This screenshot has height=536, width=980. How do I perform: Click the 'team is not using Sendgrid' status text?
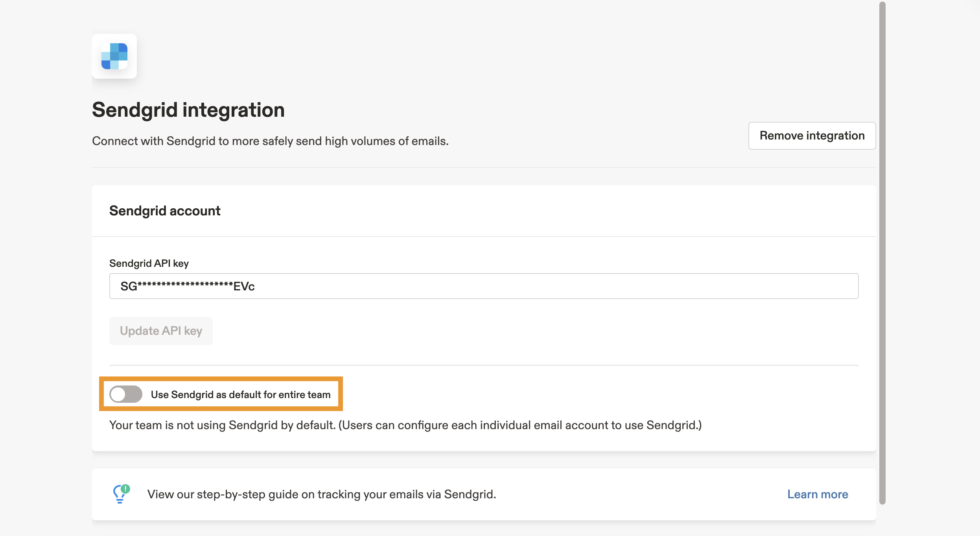pyautogui.click(x=405, y=425)
